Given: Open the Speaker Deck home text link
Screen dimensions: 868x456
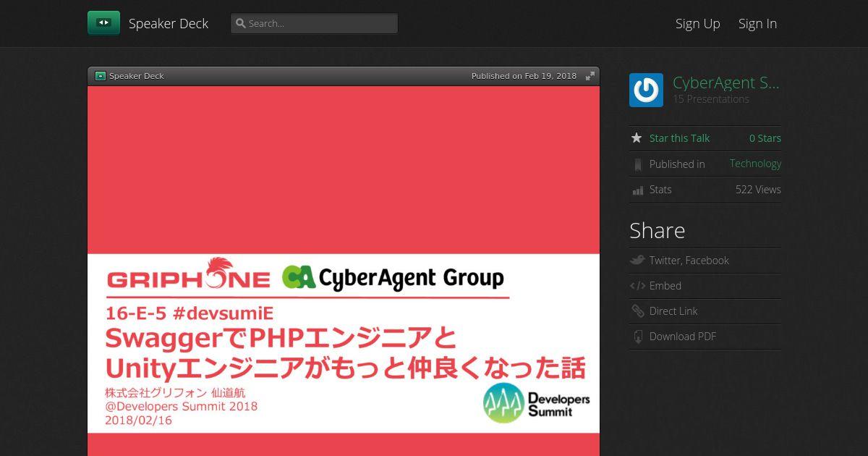Looking at the screenshot, I should pos(169,23).
